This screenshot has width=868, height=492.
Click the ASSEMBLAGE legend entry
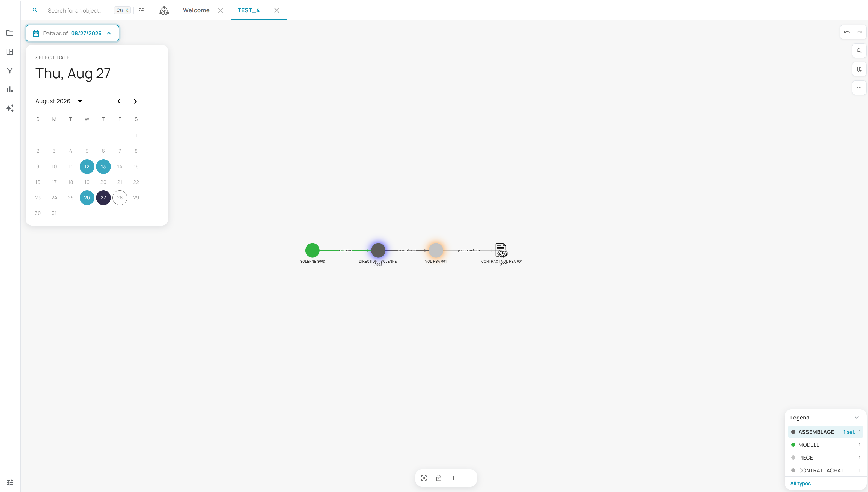pos(825,432)
